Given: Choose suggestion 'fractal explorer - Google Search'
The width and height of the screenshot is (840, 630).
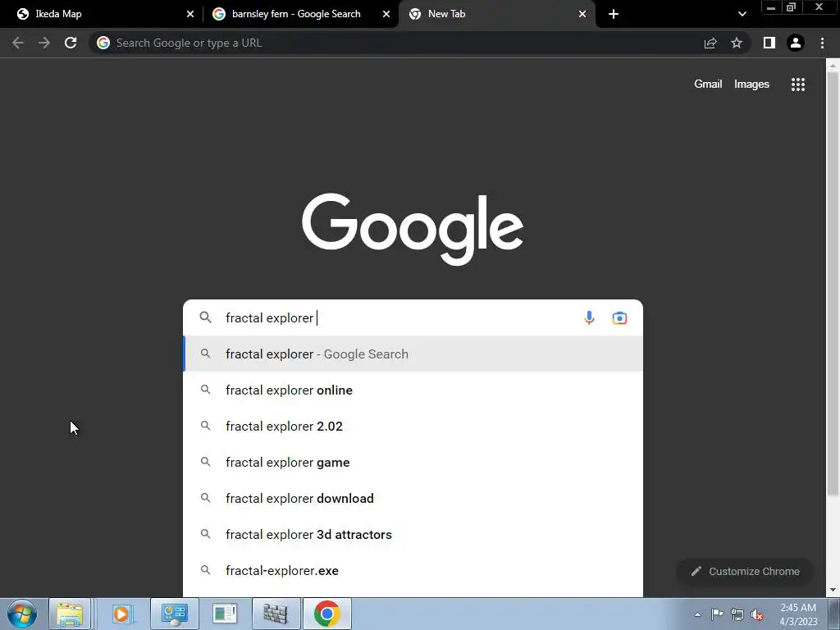Looking at the screenshot, I should (x=413, y=354).
